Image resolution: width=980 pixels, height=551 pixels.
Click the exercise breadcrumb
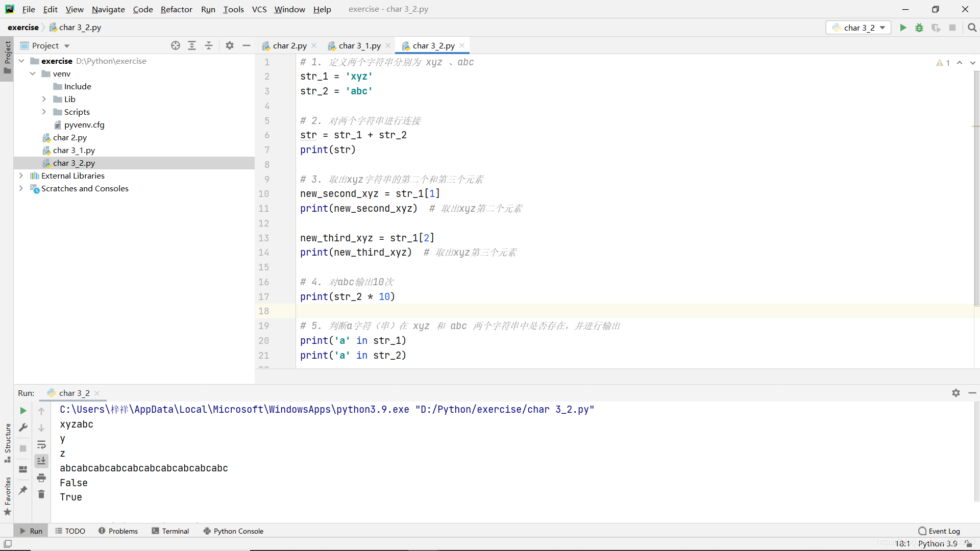coord(23,28)
